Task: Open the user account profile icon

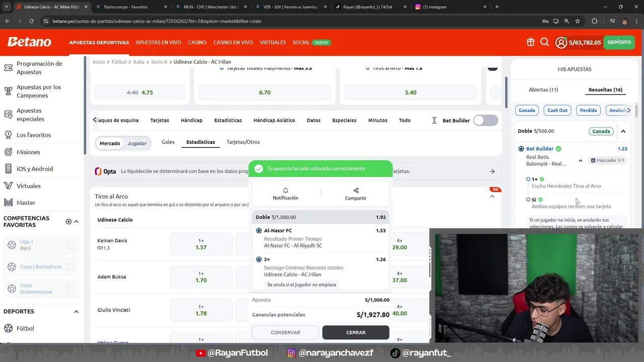Action: [561, 43]
